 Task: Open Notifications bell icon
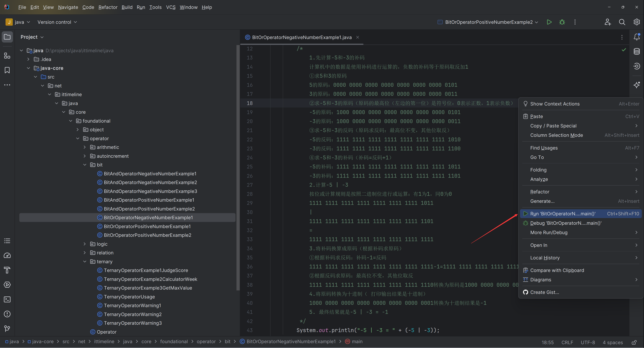[x=636, y=37]
